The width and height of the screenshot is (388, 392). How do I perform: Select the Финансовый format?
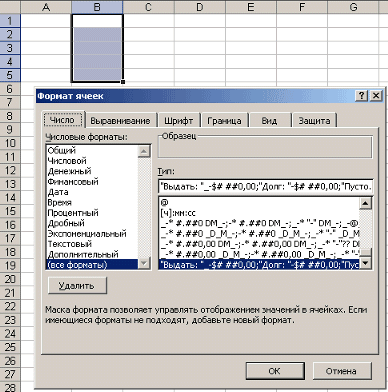point(92,182)
